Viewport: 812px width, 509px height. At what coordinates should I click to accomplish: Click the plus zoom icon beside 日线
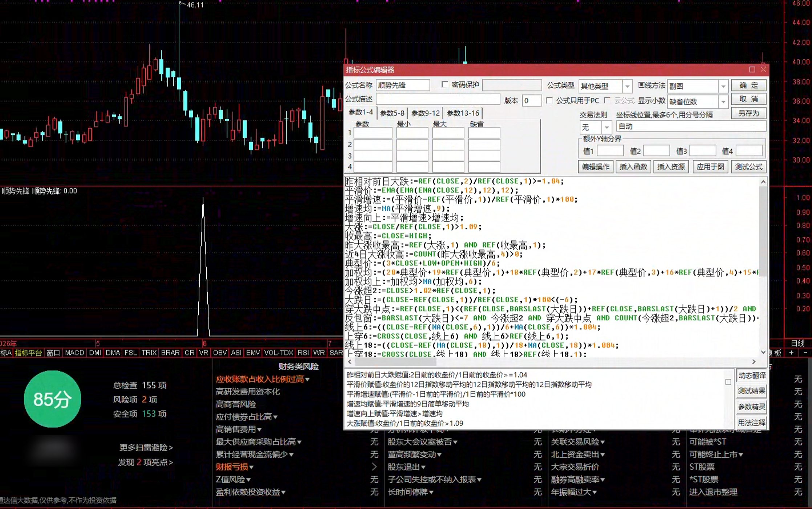click(x=791, y=353)
